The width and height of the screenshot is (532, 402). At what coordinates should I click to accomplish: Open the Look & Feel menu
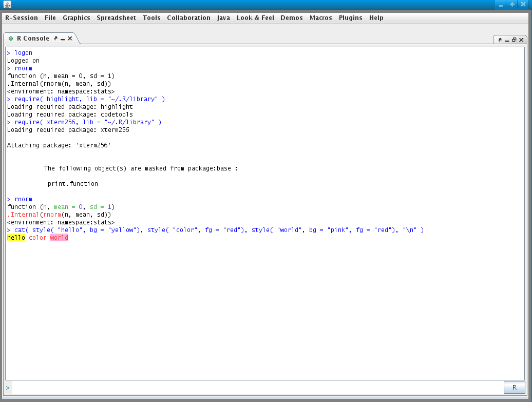tap(256, 18)
